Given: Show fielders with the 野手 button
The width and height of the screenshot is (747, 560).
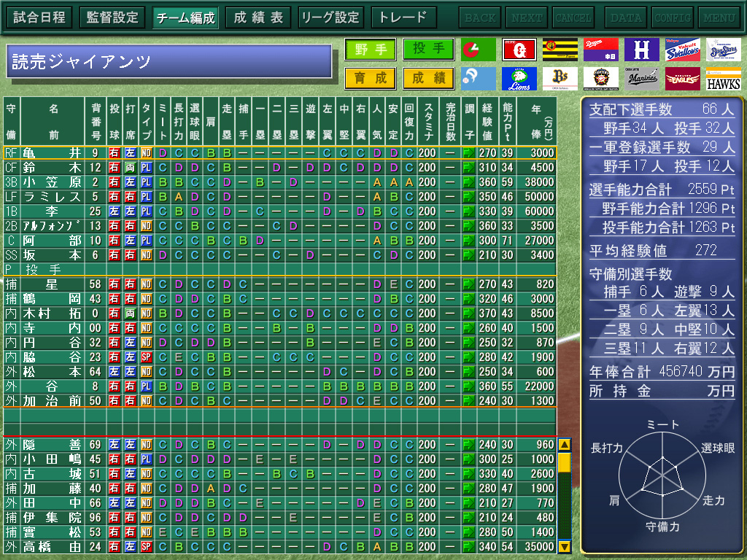Looking at the screenshot, I should (370, 50).
